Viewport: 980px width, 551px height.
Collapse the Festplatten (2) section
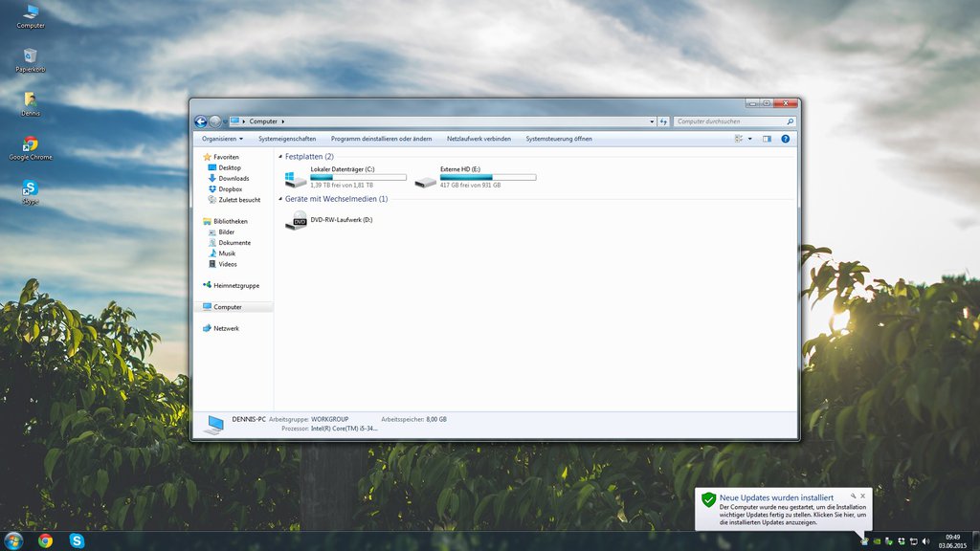278,155
